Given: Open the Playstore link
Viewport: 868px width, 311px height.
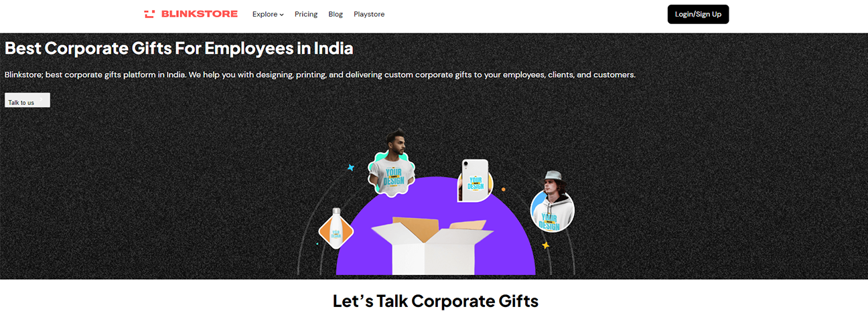Looking at the screenshot, I should 369,14.
